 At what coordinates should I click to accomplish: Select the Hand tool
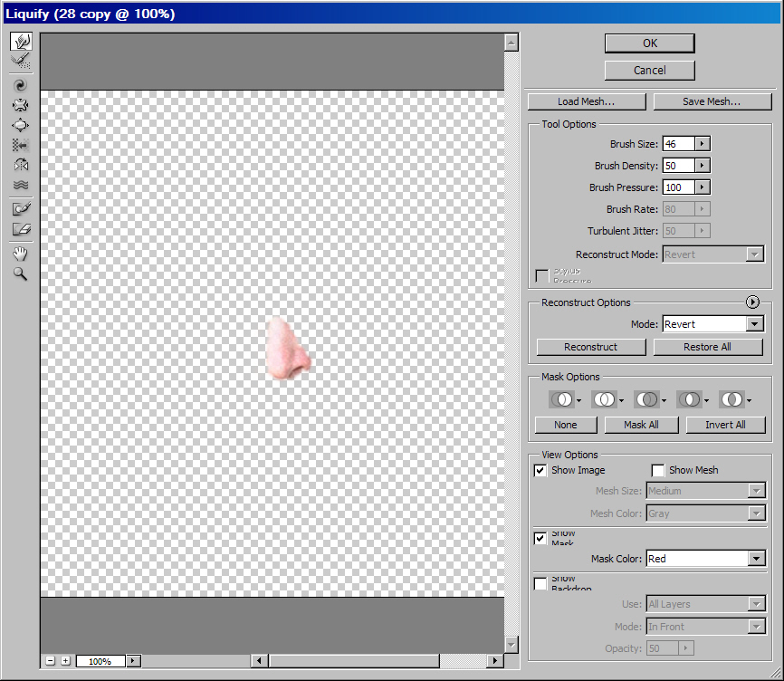[21, 254]
